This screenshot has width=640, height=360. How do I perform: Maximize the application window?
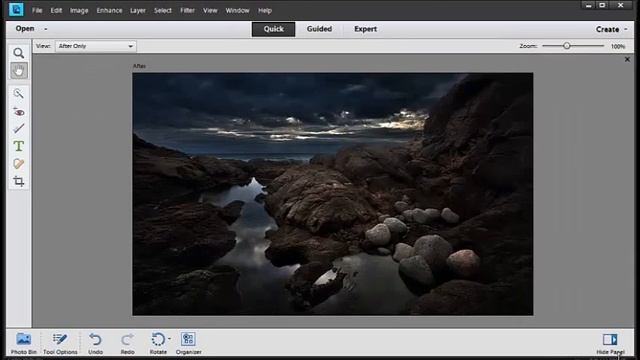click(x=602, y=5)
